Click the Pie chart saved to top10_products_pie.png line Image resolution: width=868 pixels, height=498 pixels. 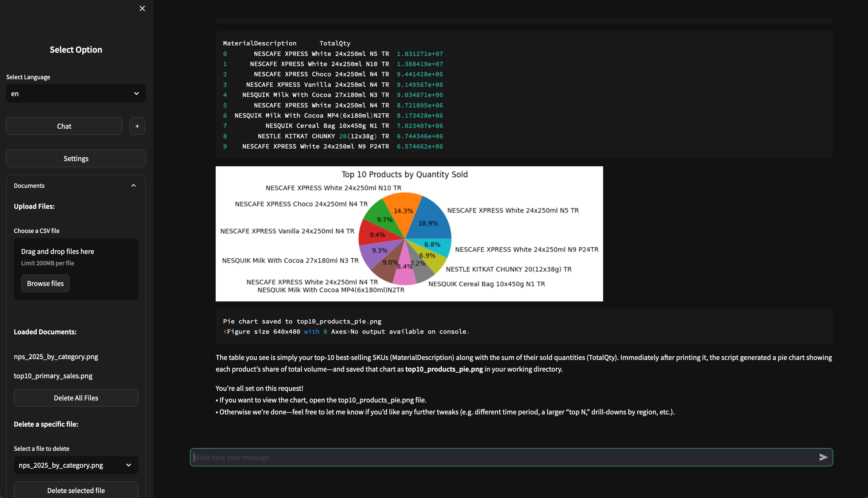[x=302, y=321]
